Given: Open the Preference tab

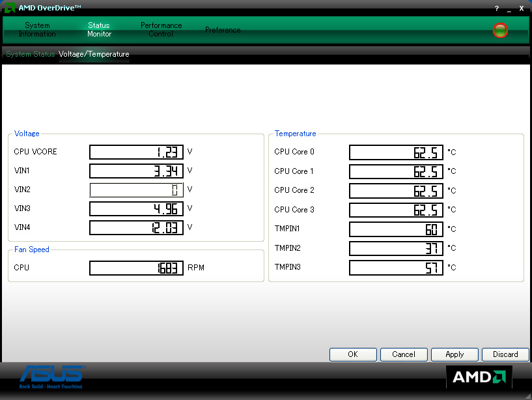Looking at the screenshot, I should 223,30.
